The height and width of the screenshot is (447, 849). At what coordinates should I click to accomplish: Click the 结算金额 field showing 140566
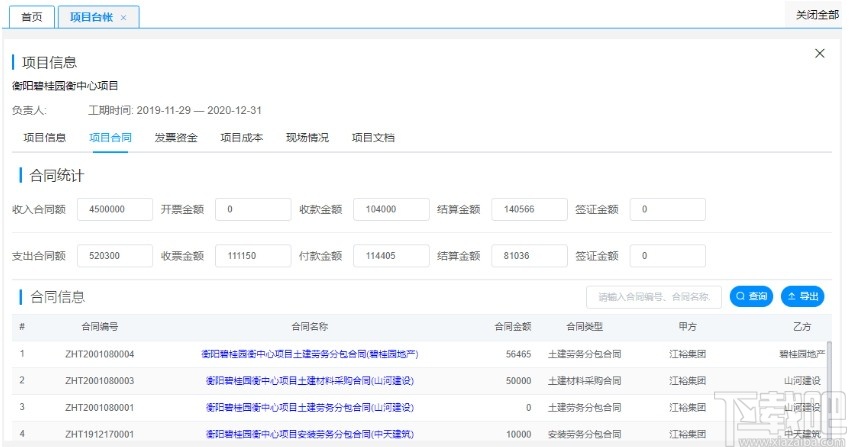(x=529, y=209)
